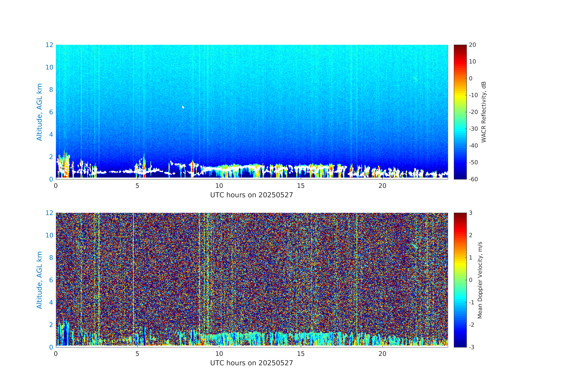Click the bottom plot's Altitude AGL label
Viewport: 571px width, 392px height.
pos(39,280)
